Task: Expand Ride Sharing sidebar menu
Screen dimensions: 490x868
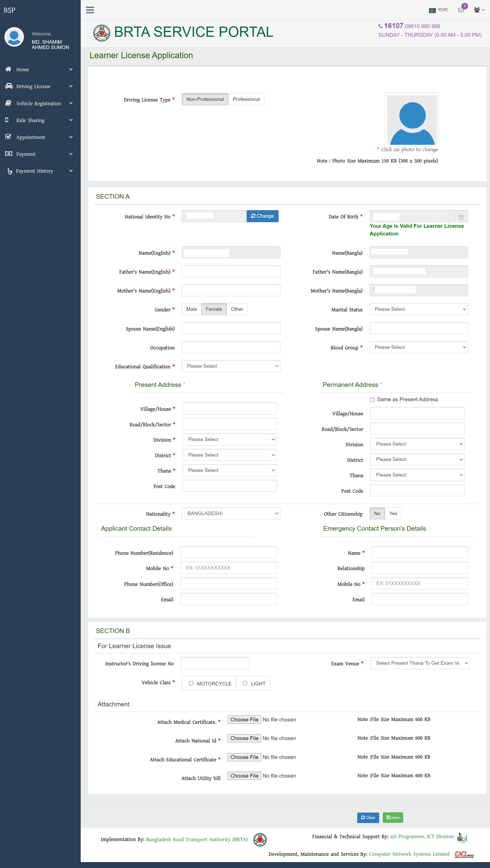Action: tap(71, 120)
